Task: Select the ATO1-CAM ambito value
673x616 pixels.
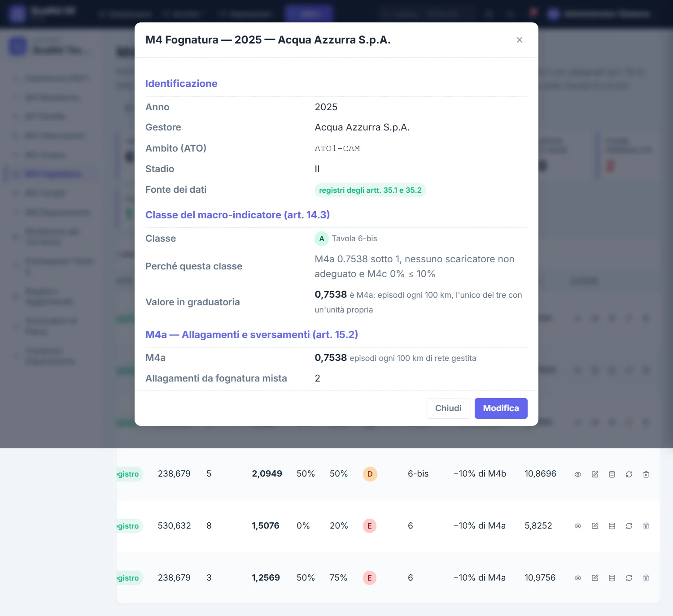Action: (337, 148)
